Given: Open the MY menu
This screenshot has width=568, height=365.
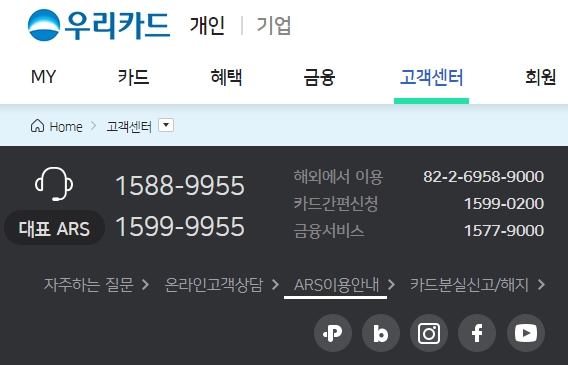Looking at the screenshot, I should click(43, 77).
